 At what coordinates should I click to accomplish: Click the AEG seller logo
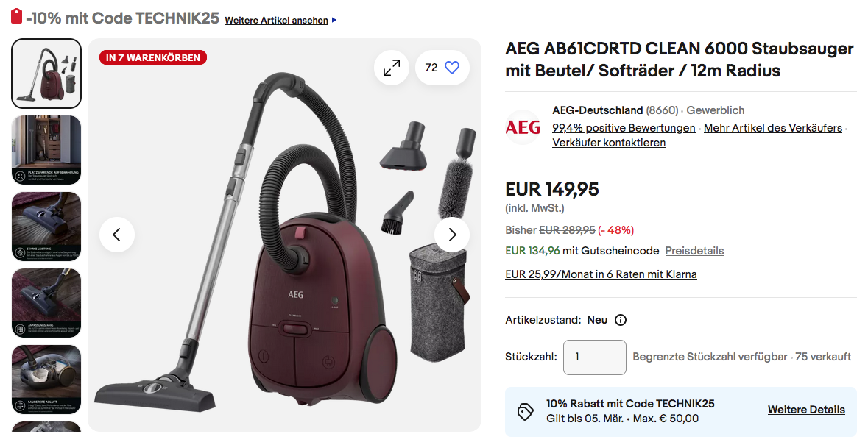pos(523,127)
